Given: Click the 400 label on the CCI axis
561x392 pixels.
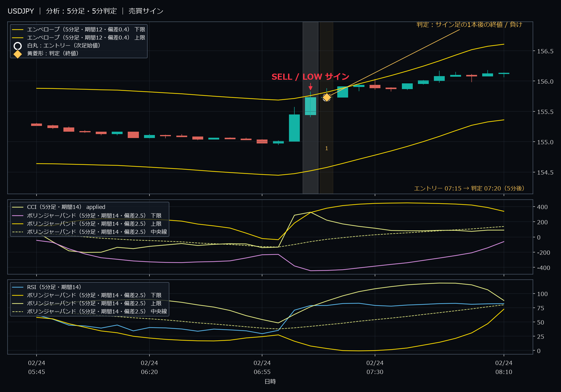Looking at the screenshot, I should coord(542,207).
